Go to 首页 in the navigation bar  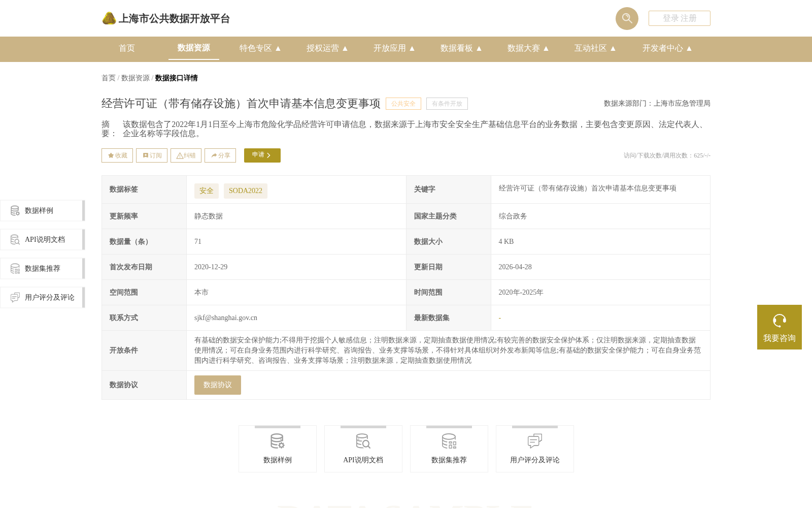127,48
